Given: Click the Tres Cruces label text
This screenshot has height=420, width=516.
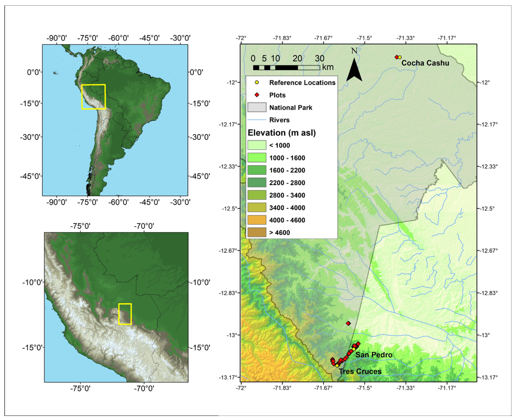Looking at the screenshot, I should click(x=360, y=371).
